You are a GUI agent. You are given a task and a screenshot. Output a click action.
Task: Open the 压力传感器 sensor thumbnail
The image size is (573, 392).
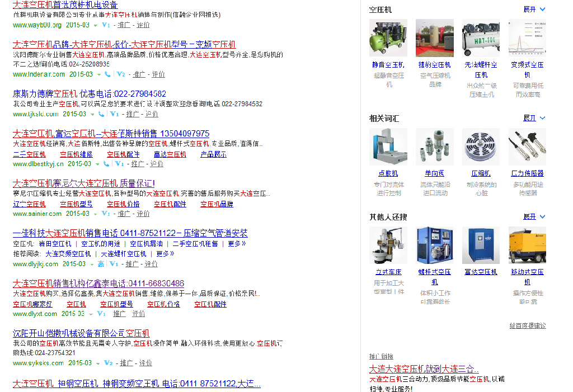tap(527, 147)
